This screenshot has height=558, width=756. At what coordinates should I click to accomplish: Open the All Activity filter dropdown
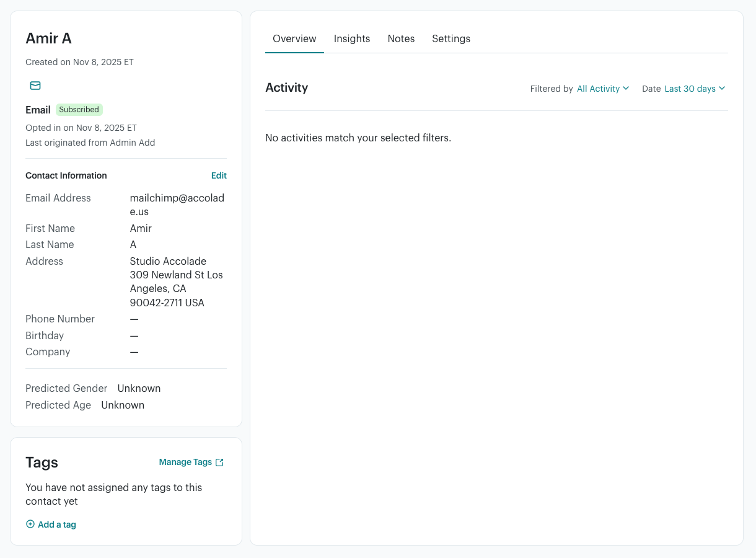(602, 89)
